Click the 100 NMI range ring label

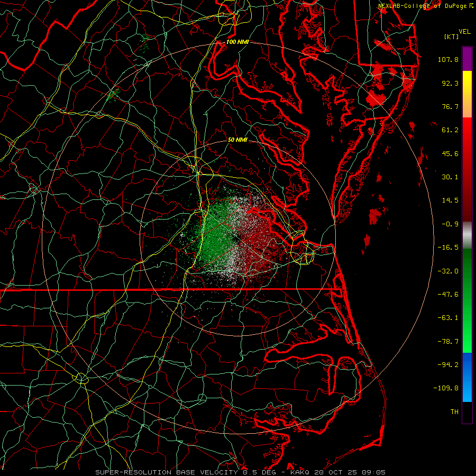[237, 42]
